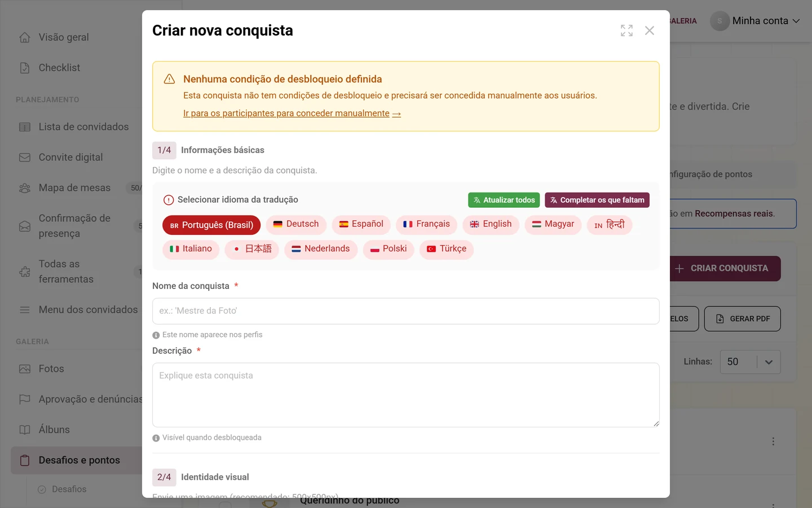
Task: Click the warning triangle icon in alert
Action: 169,79
